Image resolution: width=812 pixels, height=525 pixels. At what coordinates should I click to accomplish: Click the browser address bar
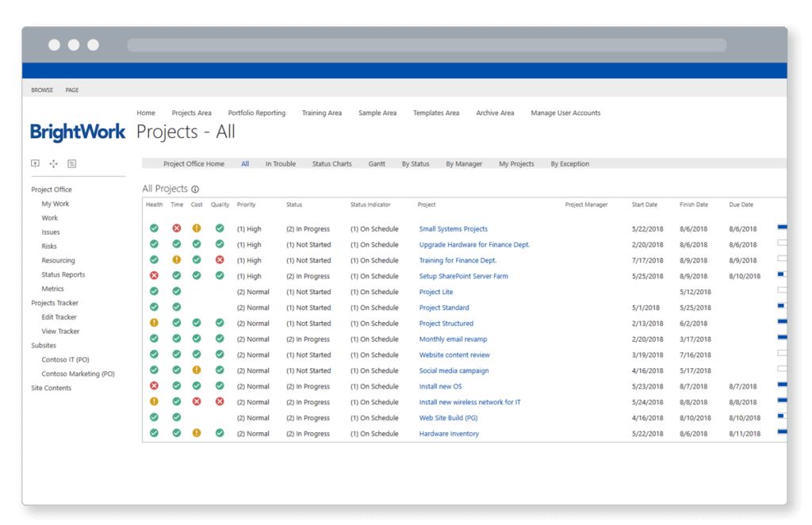[428, 45]
